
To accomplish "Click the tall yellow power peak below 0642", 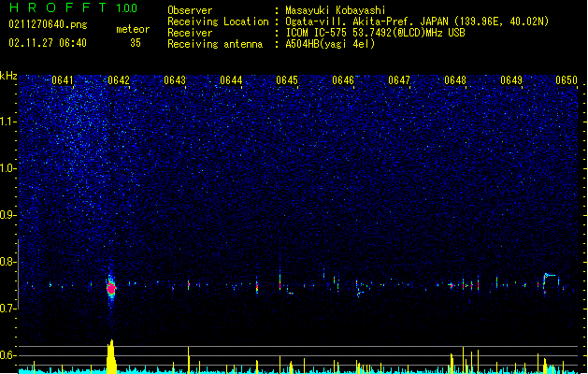I will [x=111, y=356].
